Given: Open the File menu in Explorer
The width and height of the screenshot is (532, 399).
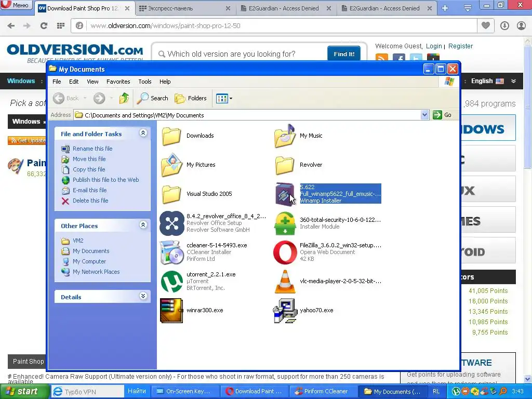Looking at the screenshot, I should click(57, 82).
